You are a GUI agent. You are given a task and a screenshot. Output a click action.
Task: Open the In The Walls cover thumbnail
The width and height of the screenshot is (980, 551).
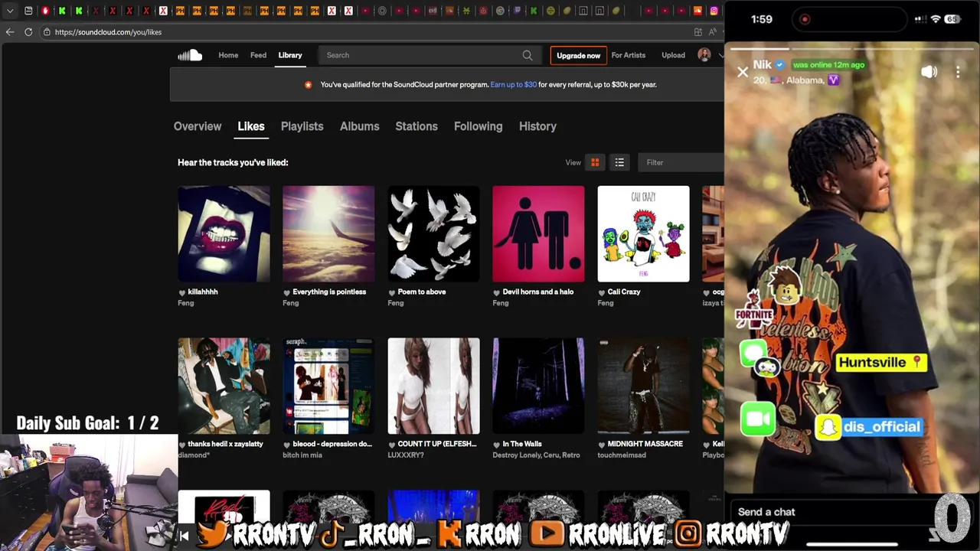(x=538, y=386)
